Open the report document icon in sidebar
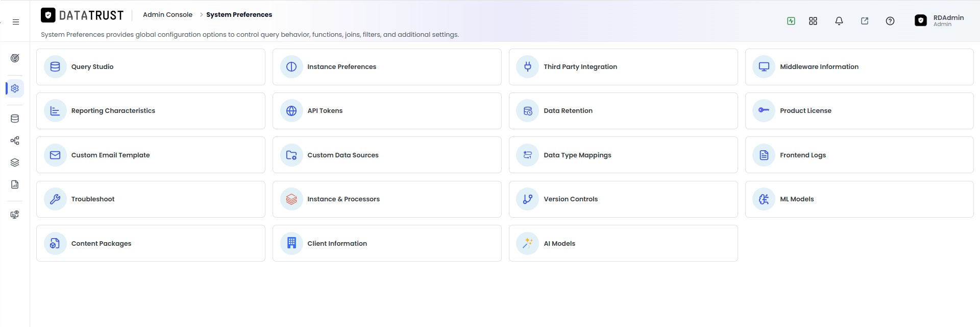This screenshot has height=327, width=980. [15, 184]
